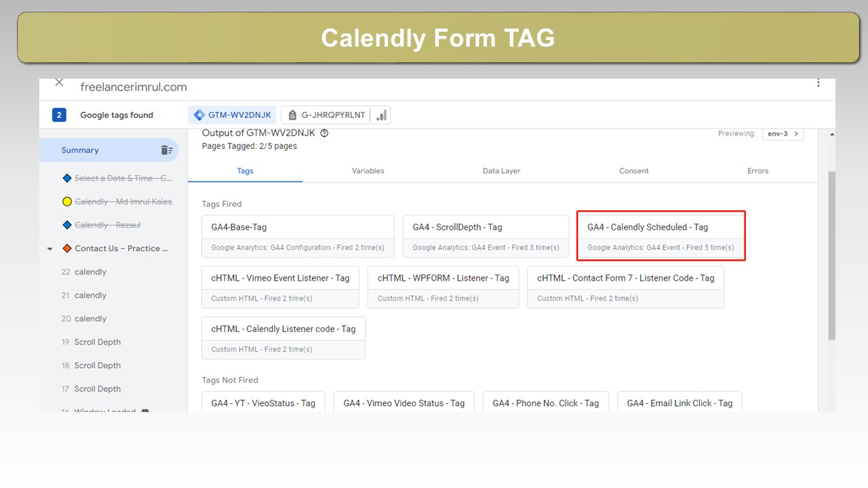Click the bar chart icon beside G-JHRQPYRLNT

point(382,115)
